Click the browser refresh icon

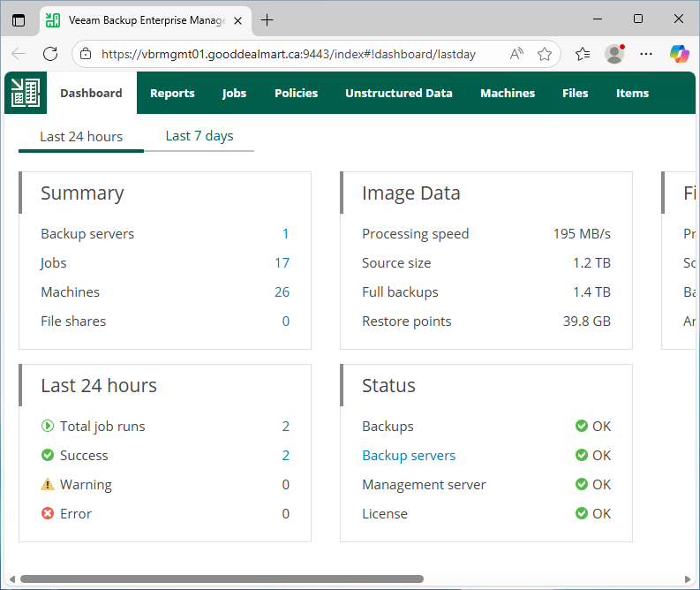(x=50, y=54)
